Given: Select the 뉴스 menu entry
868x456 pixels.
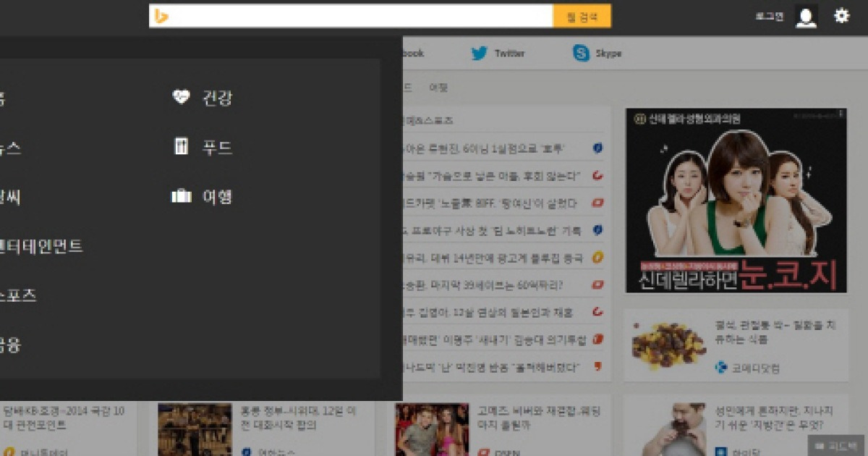Looking at the screenshot, I should point(11,148).
